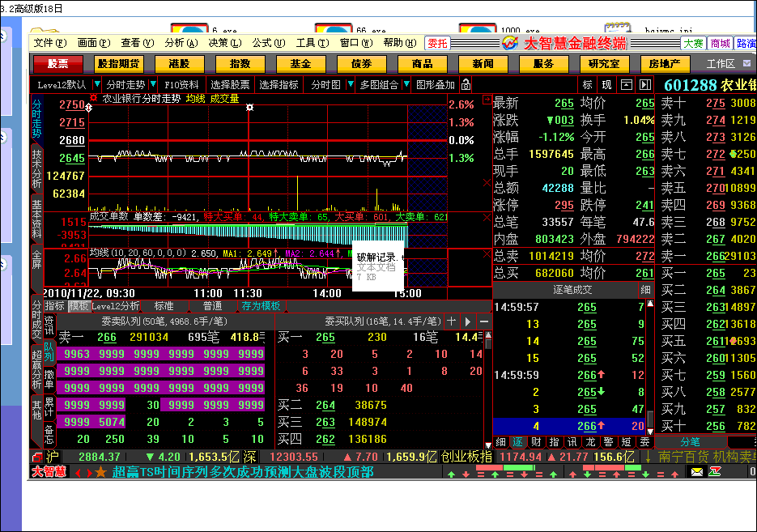Click the small red window icon before 沪
Image resolution: width=757 pixels, height=532 pixels.
pos(37,456)
